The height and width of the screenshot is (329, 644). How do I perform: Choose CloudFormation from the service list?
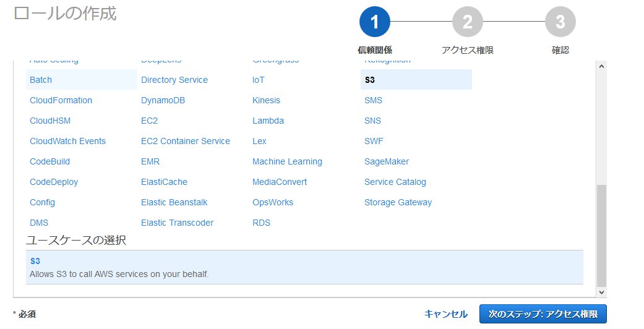pos(61,100)
